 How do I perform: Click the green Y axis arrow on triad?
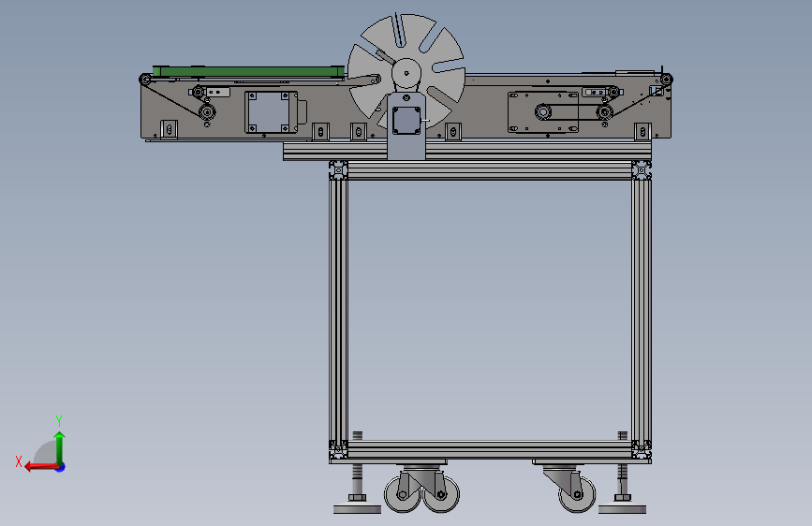click(60, 447)
